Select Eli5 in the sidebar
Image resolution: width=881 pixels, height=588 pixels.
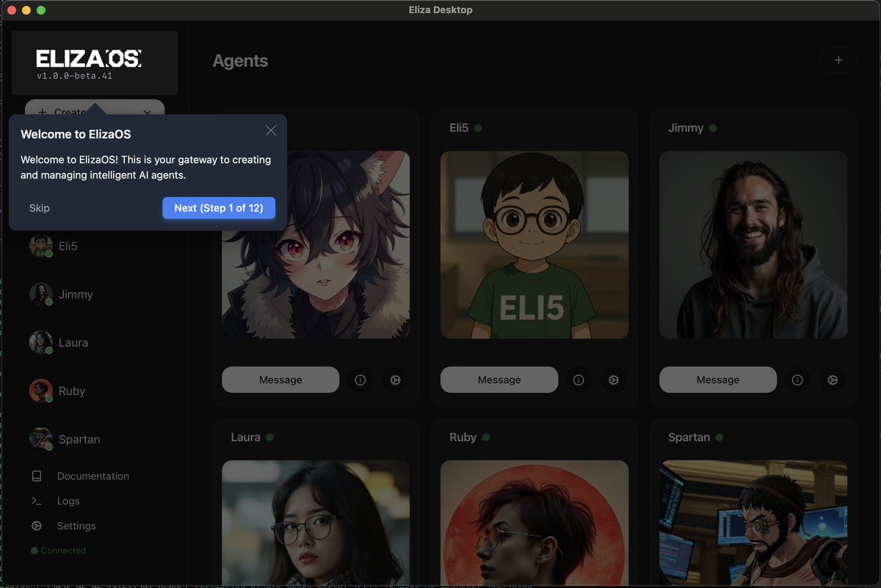point(94,246)
